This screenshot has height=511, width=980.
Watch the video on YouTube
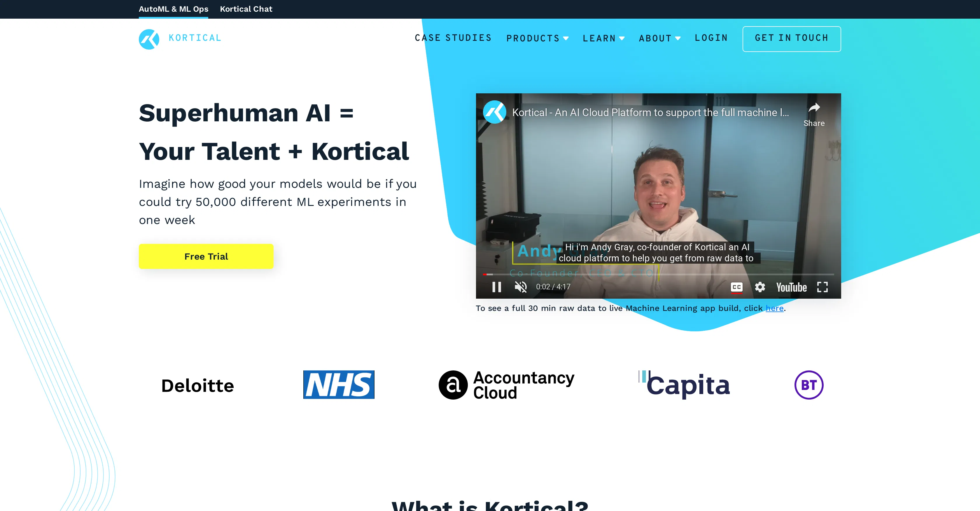pos(791,287)
